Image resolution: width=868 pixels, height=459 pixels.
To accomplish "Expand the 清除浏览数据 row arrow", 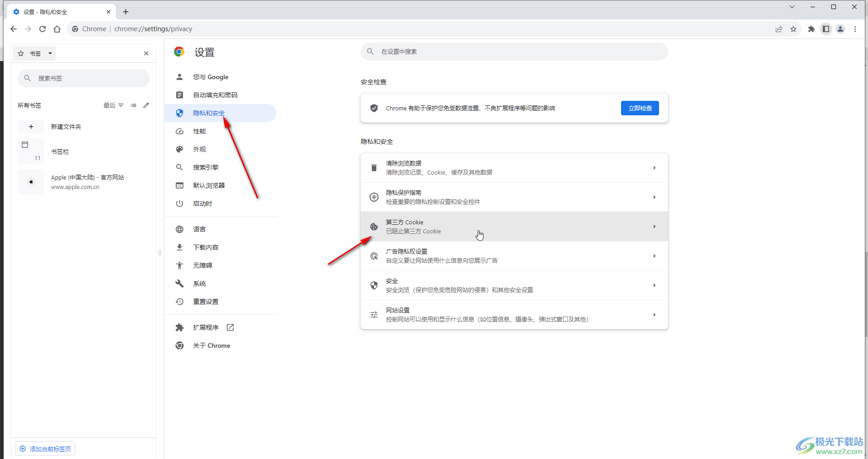I will coord(655,168).
